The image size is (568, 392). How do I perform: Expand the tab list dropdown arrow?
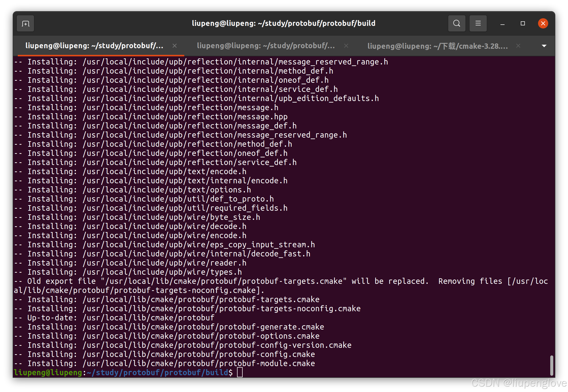(x=544, y=46)
